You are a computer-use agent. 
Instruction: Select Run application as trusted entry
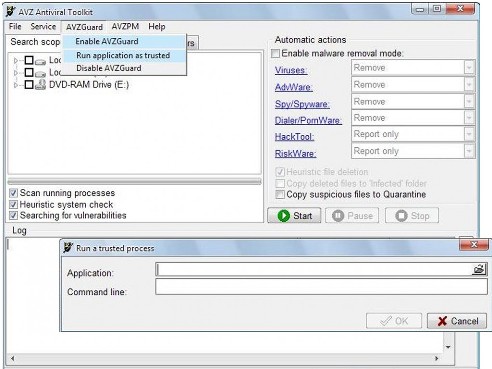[124, 55]
